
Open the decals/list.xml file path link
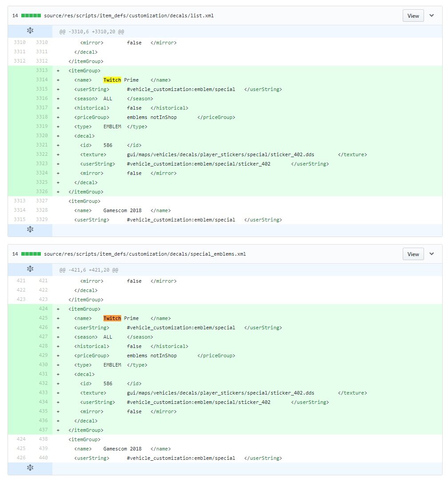[129, 16]
